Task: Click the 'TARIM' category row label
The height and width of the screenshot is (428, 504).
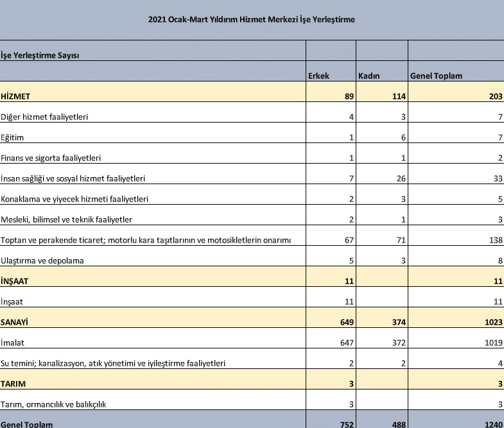Action: pos(15,384)
